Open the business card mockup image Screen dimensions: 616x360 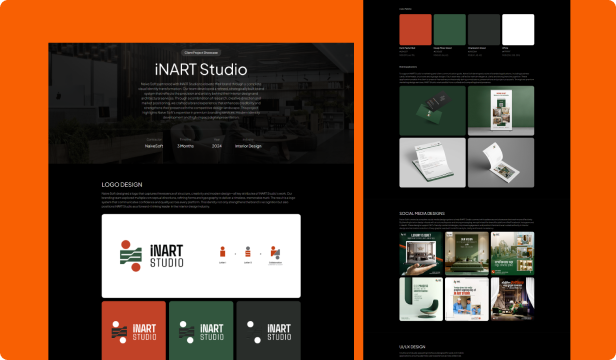433,111
